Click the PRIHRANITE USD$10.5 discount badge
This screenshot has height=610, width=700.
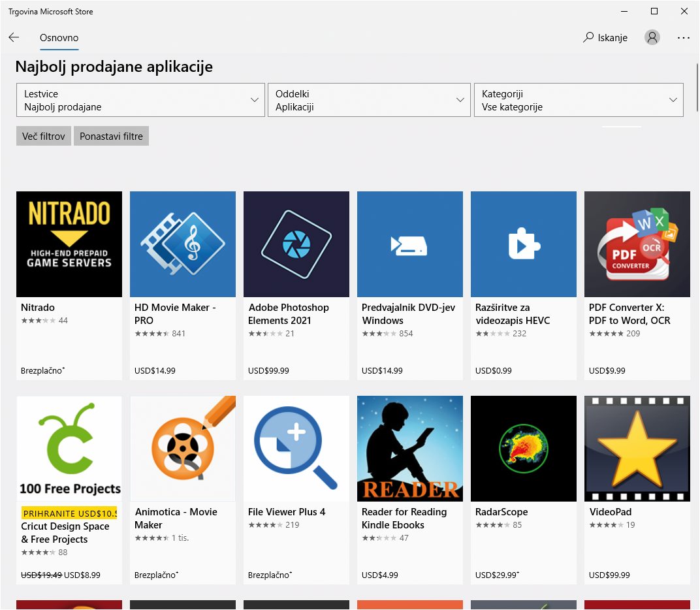pos(69,513)
